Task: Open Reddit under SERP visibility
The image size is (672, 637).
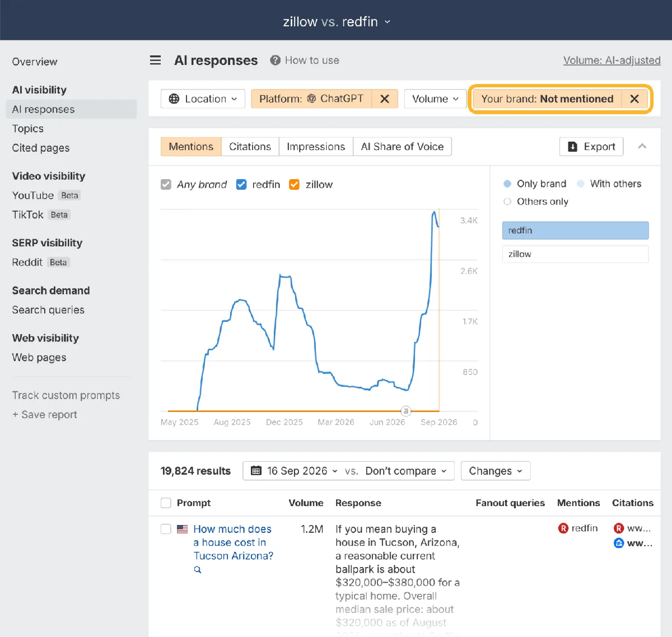Action: pos(27,262)
